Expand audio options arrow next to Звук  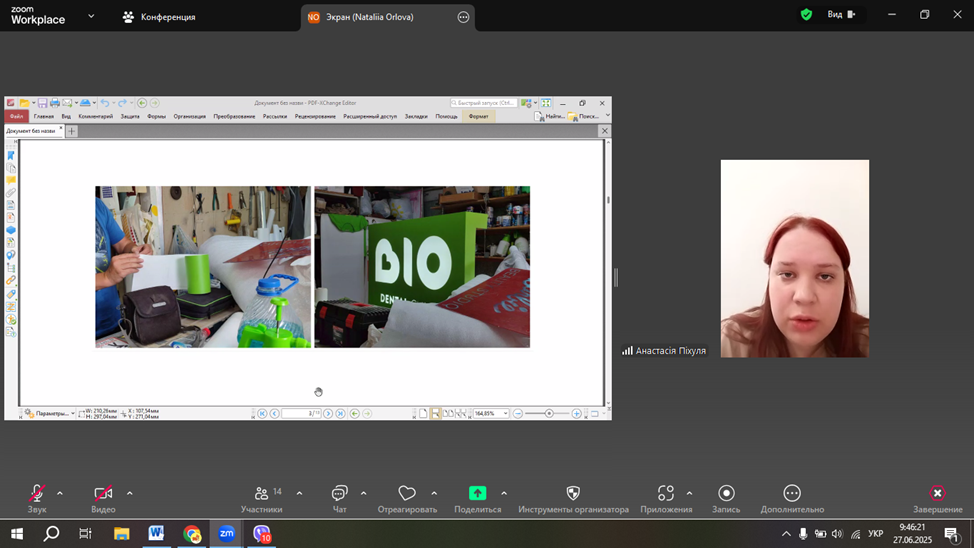[60, 493]
